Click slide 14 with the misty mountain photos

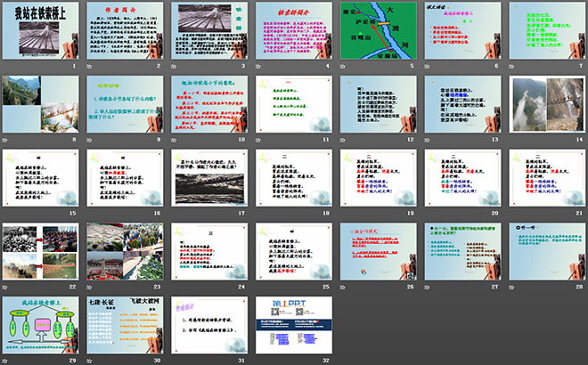[x=543, y=105]
